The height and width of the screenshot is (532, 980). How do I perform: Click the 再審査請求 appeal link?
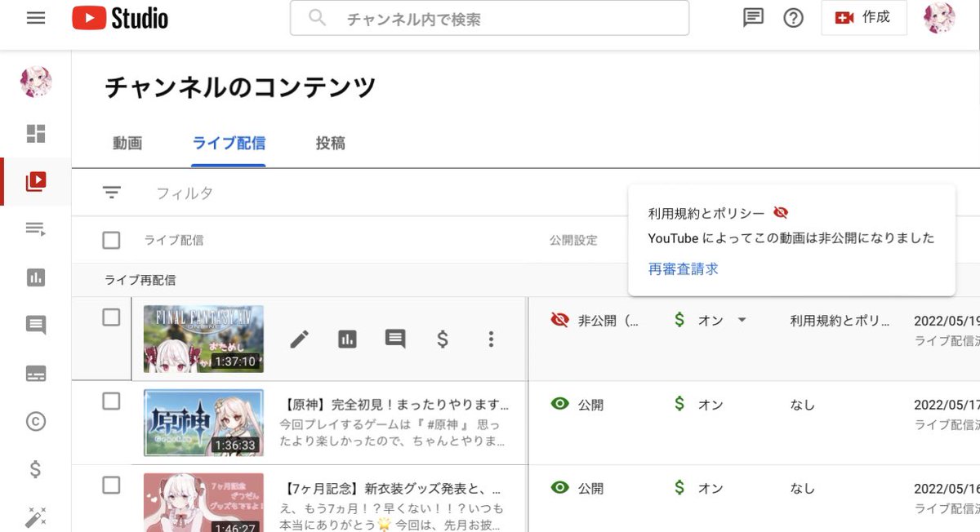684,269
